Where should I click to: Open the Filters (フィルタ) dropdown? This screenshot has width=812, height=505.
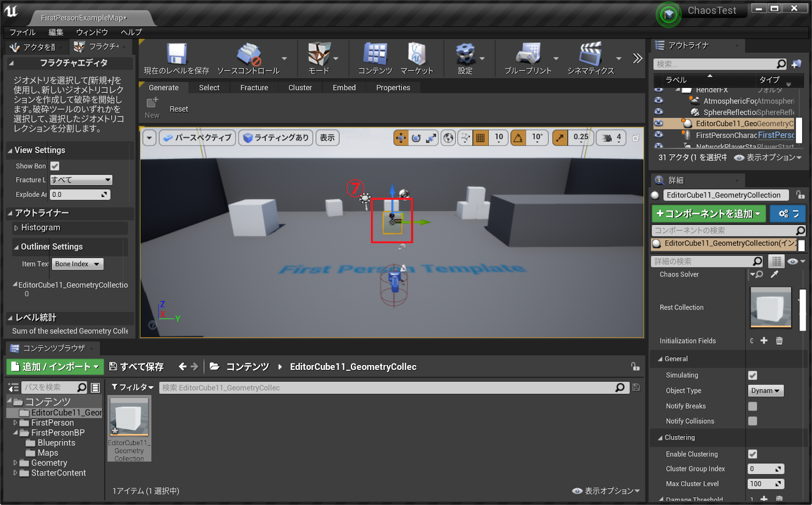coord(132,387)
